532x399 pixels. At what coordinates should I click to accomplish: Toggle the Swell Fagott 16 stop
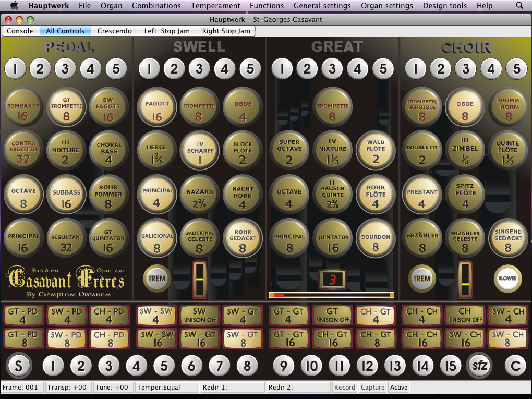tap(157, 107)
